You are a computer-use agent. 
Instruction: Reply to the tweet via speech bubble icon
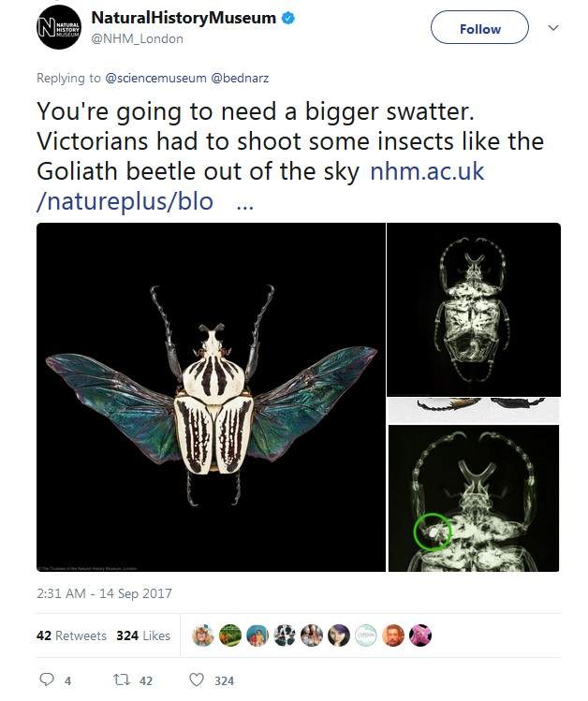47,680
